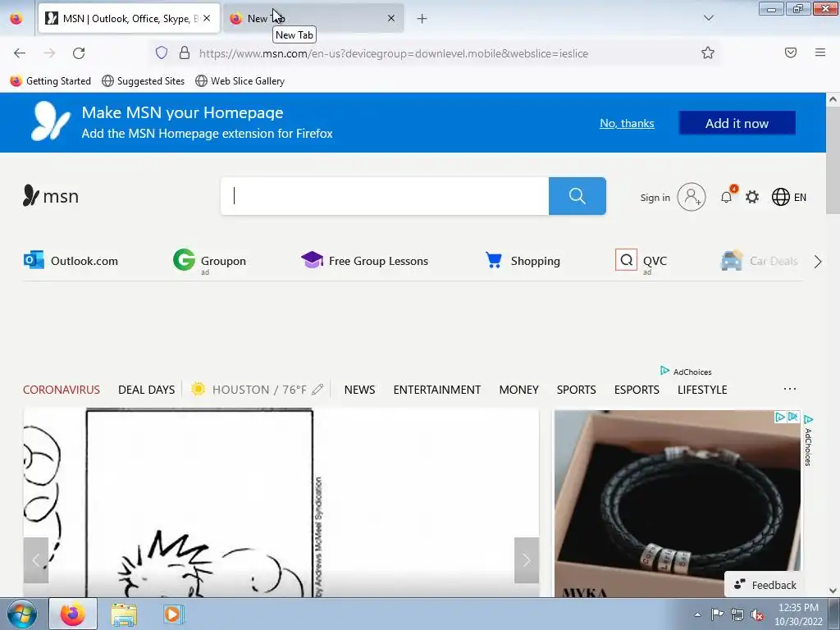Expand the list all tabs dropdown
Viewport: 840px width, 630px height.
coord(708,18)
